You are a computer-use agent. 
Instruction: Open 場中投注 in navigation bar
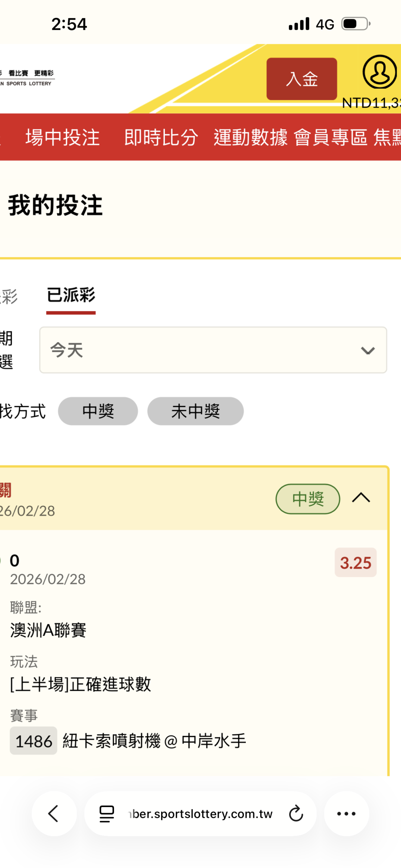62,137
